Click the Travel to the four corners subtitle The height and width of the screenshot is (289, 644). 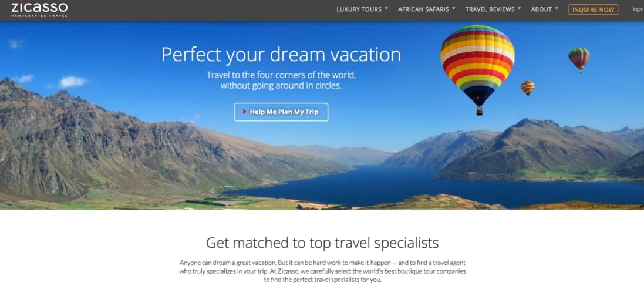281,80
